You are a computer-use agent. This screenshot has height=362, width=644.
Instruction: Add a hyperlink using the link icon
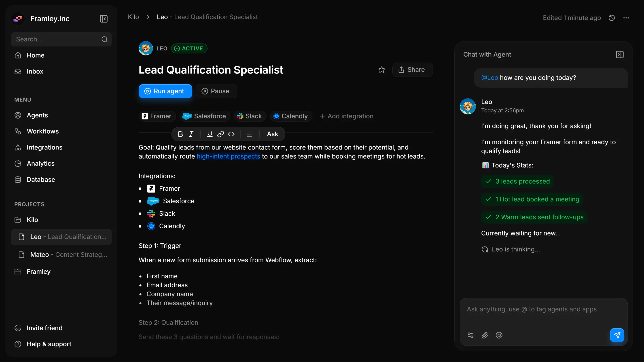click(x=220, y=134)
